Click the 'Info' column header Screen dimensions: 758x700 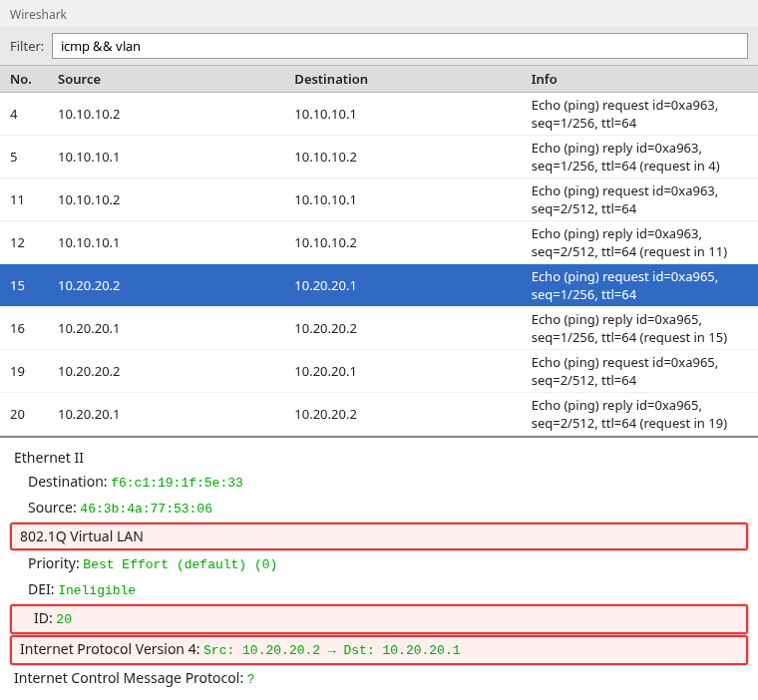[544, 80]
